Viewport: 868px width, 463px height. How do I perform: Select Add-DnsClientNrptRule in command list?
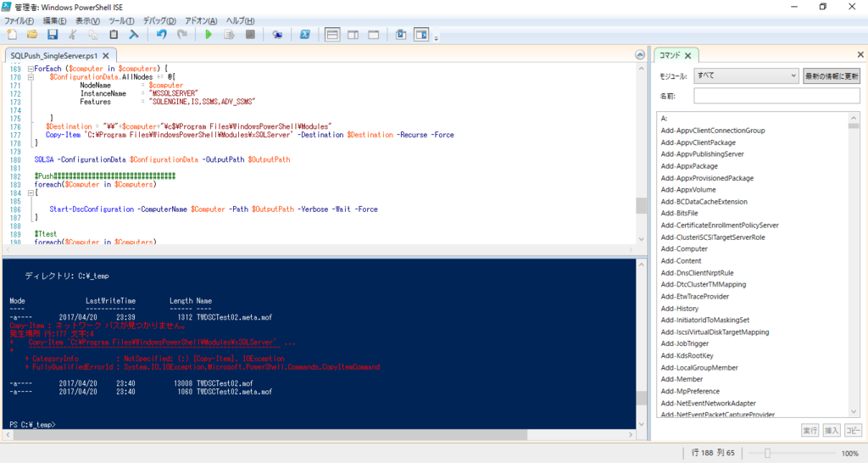[697, 273]
